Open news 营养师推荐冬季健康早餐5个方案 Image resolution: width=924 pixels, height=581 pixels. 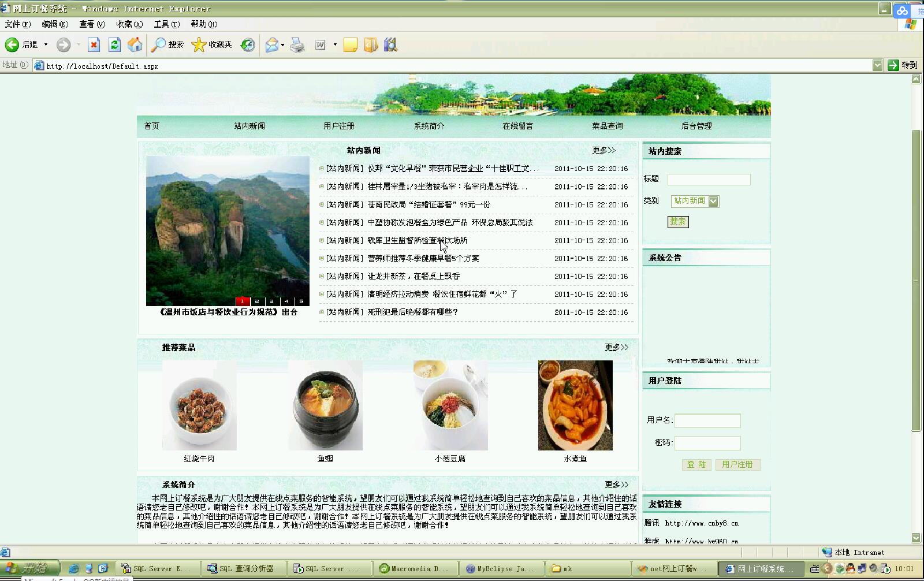tap(423, 258)
